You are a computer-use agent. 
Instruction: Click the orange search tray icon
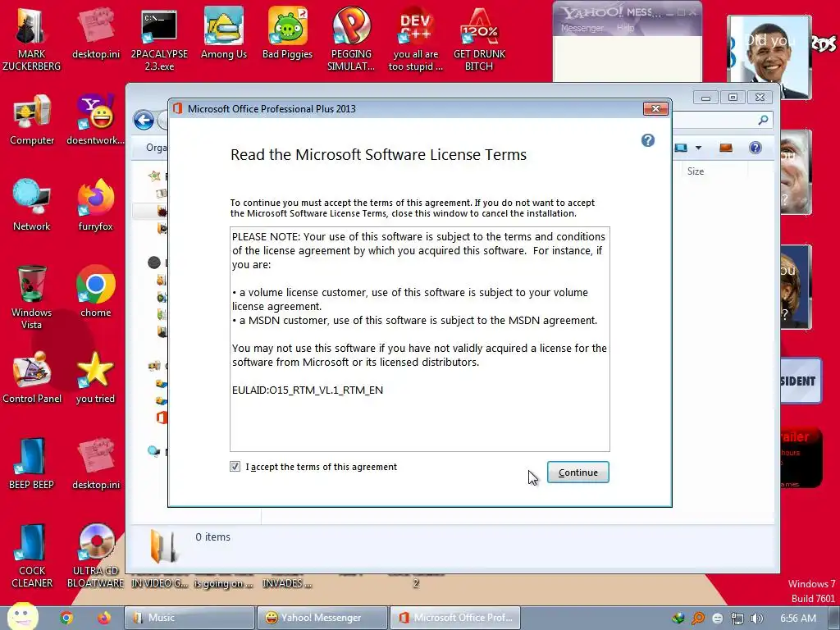pos(698,619)
